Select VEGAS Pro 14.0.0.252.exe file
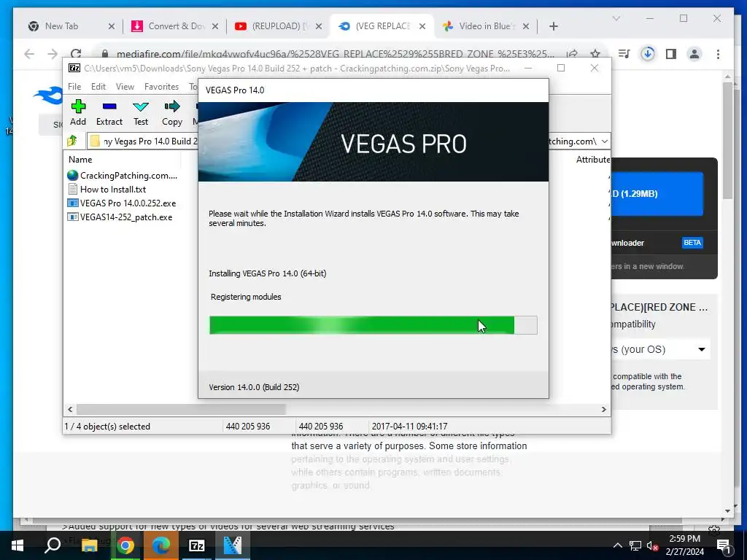This screenshot has height=560, width=747. coord(122,203)
